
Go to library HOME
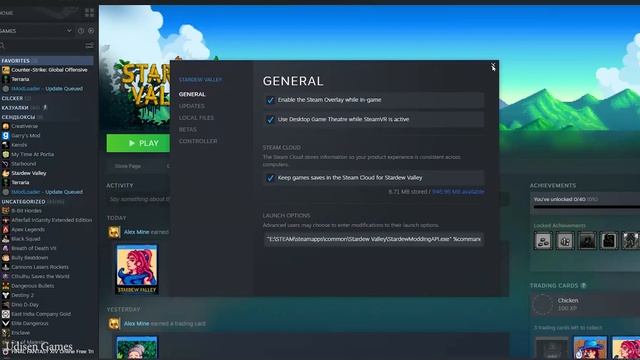[x=7, y=13]
